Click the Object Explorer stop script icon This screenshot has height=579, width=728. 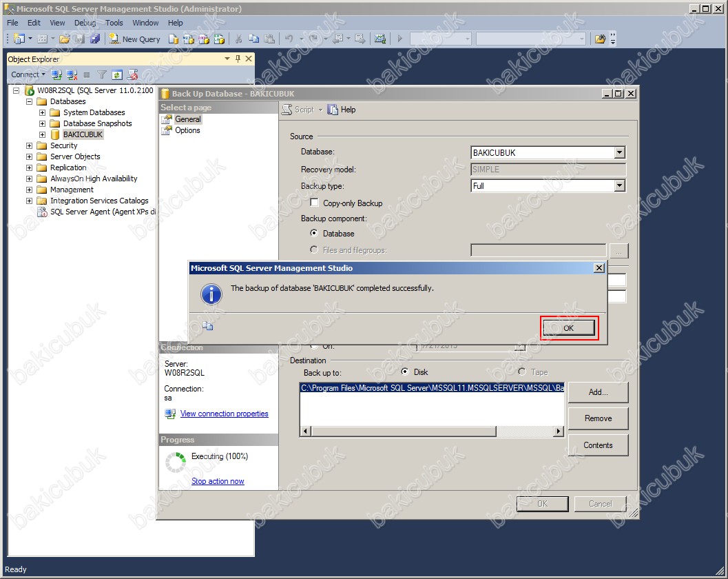pos(133,74)
